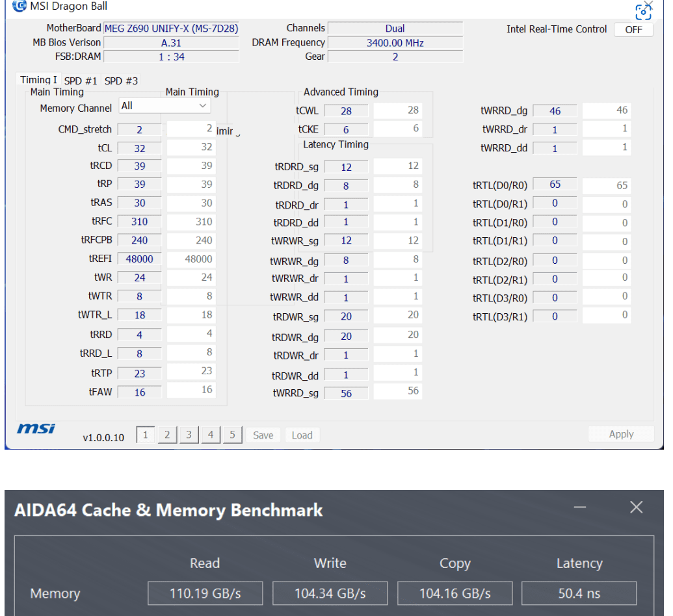
Task: Click the Channels value Dual
Action: coord(395,29)
